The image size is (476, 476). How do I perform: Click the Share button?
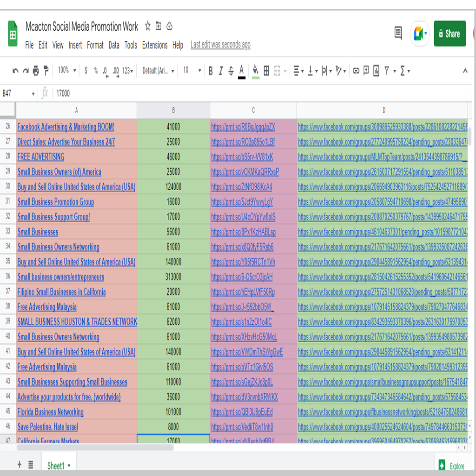coord(450,33)
